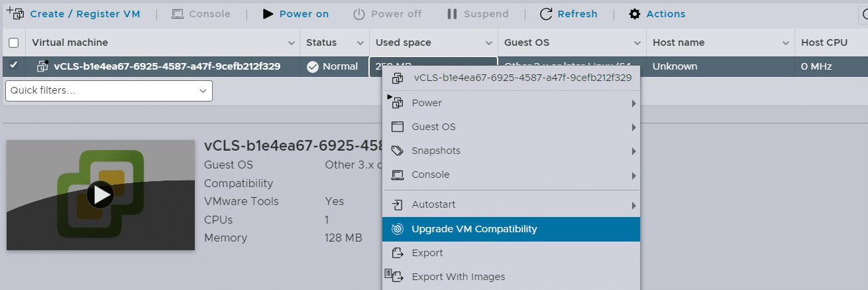Expand the Autostart submenu arrow
Image resolution: width=868 pixels, height=290 pixels.
point(633,205)
